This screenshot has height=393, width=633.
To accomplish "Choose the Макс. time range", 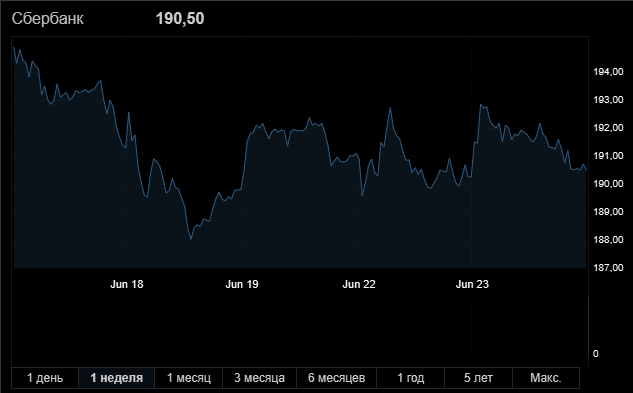I will (546, 378).
